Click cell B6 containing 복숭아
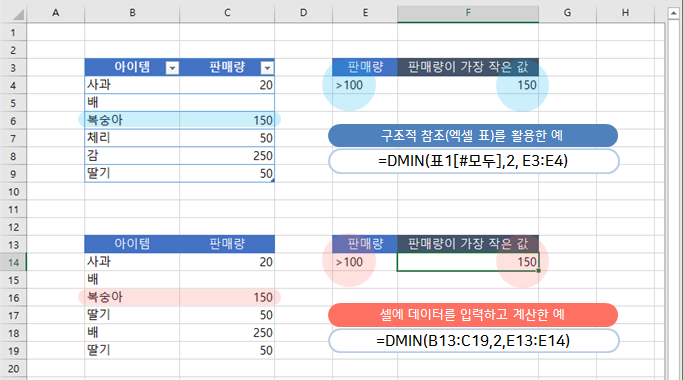683x380 pixels. coord(132,120)
